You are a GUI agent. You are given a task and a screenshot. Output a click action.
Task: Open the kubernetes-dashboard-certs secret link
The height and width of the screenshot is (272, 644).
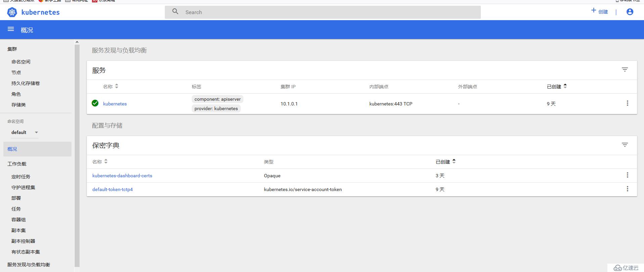[x=122, y=176]
